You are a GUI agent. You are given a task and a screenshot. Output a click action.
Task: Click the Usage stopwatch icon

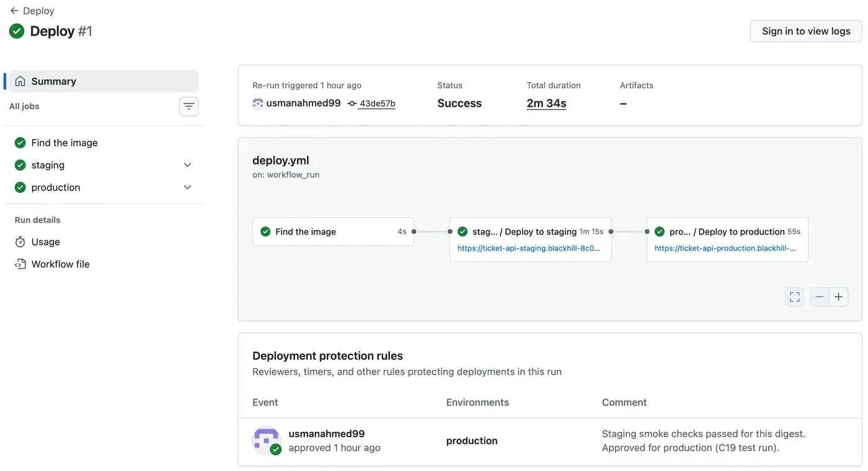20,242
